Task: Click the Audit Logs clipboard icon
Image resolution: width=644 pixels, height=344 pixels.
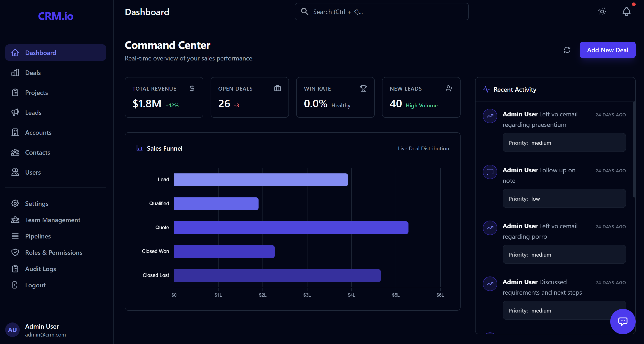Action: click(x=15, y=269)
